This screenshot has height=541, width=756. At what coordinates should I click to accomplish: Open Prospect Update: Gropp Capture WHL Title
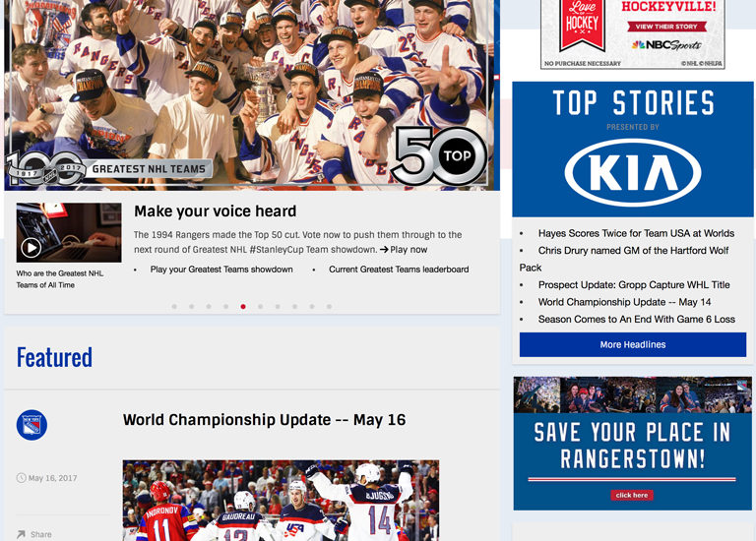[634, 284]
